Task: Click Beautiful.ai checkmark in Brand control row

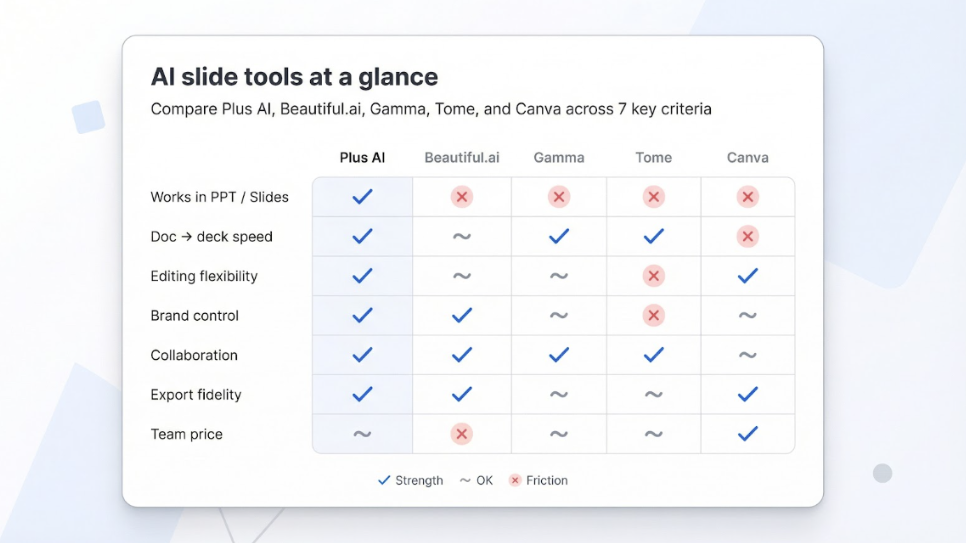Action: click(x=461, y=316)
